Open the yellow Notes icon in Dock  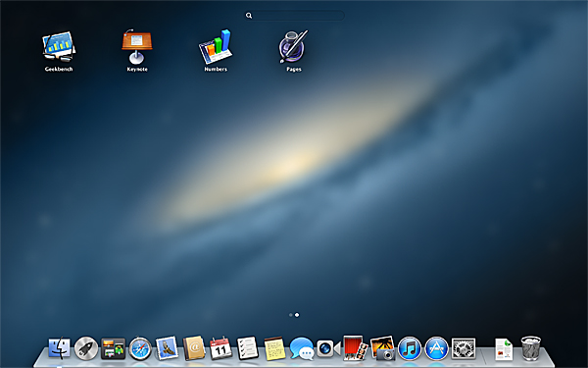pos(274,348)
